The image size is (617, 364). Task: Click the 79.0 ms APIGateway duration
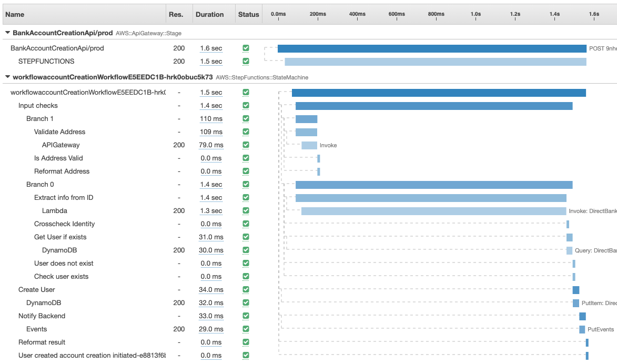[211, 145]
